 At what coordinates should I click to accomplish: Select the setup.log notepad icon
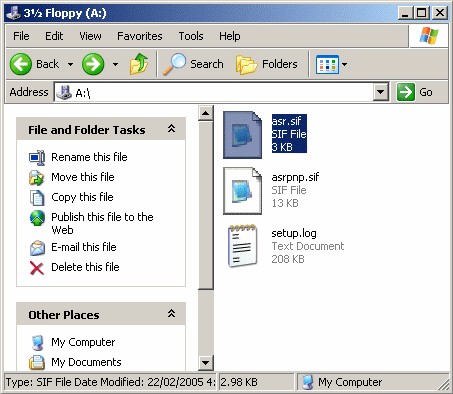pos(243,246)
